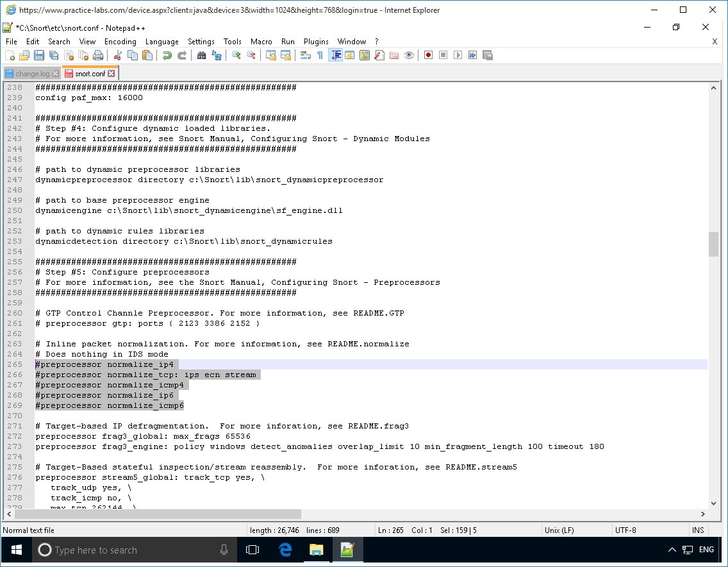Click the Print toolbar icon

tap(98, 56)
